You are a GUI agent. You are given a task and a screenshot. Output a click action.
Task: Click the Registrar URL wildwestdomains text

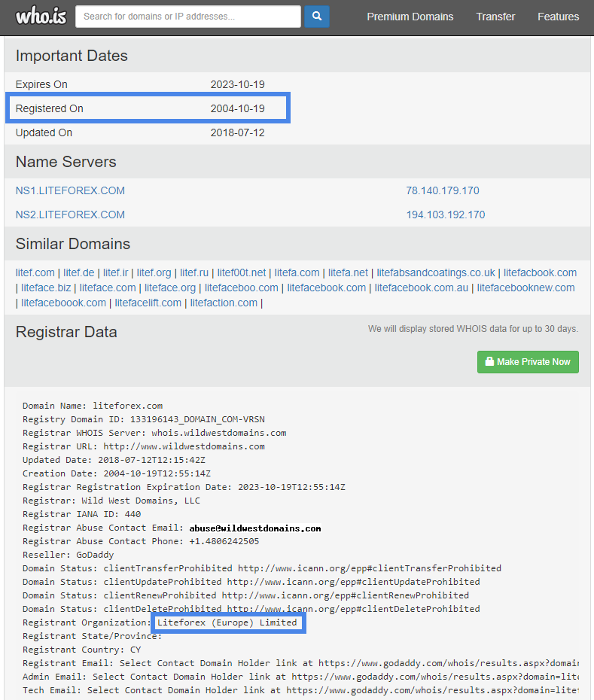(184, 446)
